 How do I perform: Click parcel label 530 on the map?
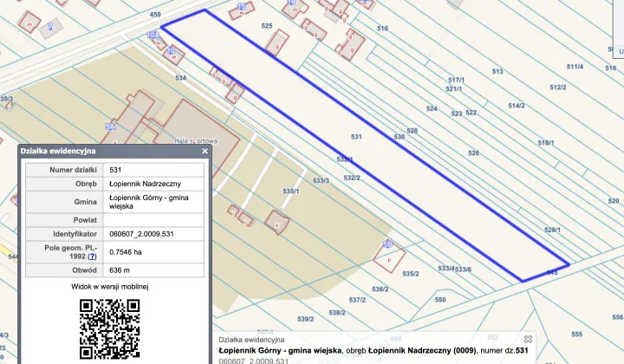tap(400, 137)
